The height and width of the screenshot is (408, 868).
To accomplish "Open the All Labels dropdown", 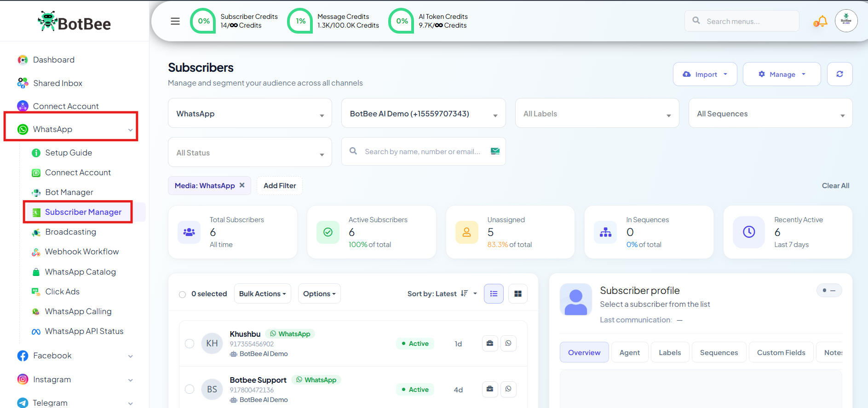I will 597,113.
